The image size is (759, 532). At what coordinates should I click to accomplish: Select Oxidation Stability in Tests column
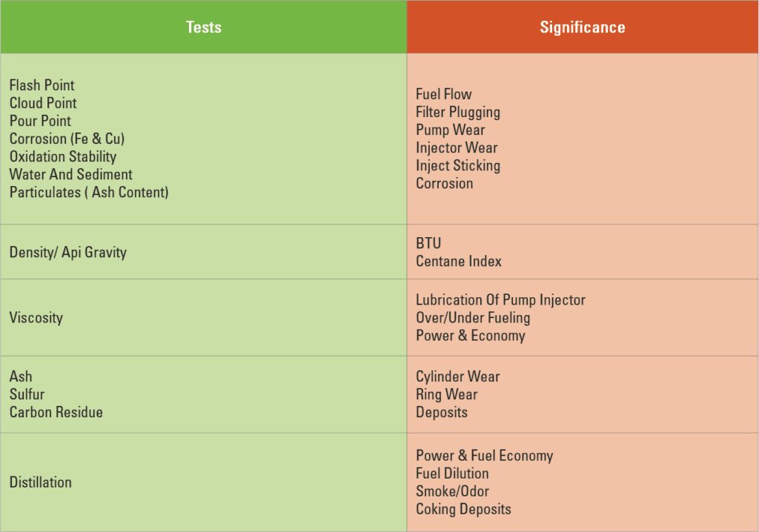pyautogui.click(x=63, y=157)
